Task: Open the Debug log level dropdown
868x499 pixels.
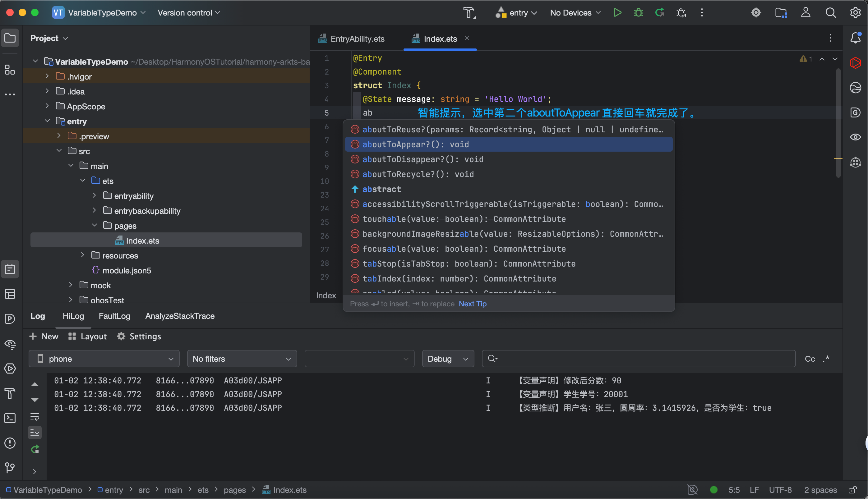Action: [448, 359]
